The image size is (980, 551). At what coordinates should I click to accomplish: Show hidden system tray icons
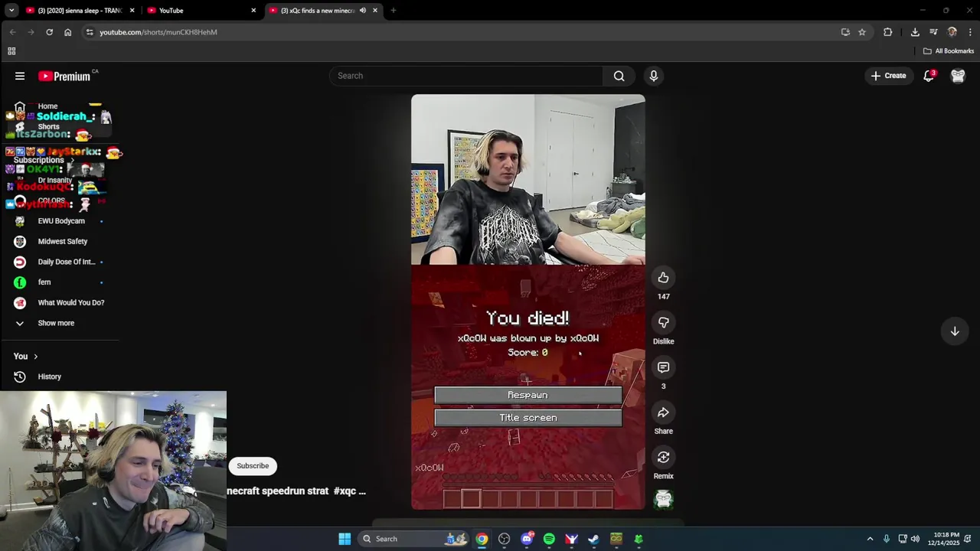click(870, 539)
